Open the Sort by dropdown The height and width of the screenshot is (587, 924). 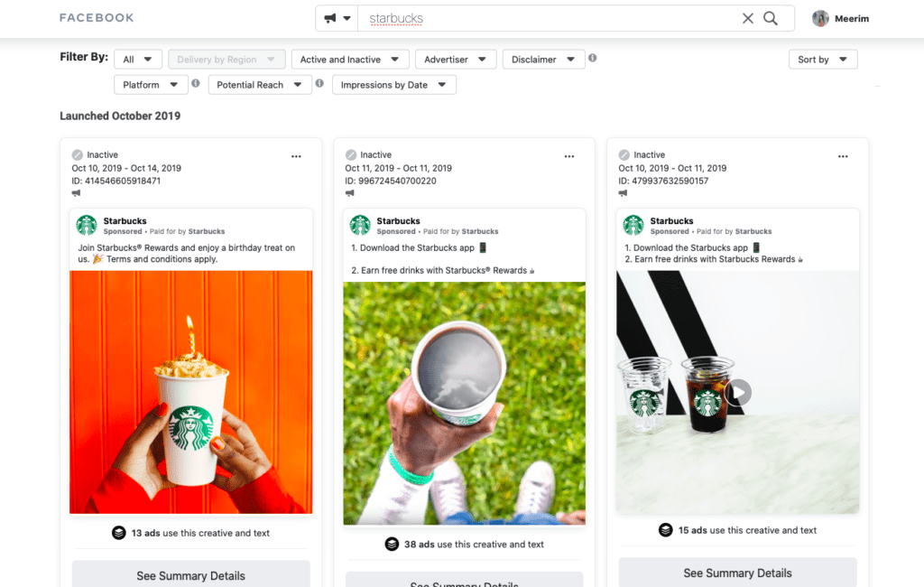[823, 59]
